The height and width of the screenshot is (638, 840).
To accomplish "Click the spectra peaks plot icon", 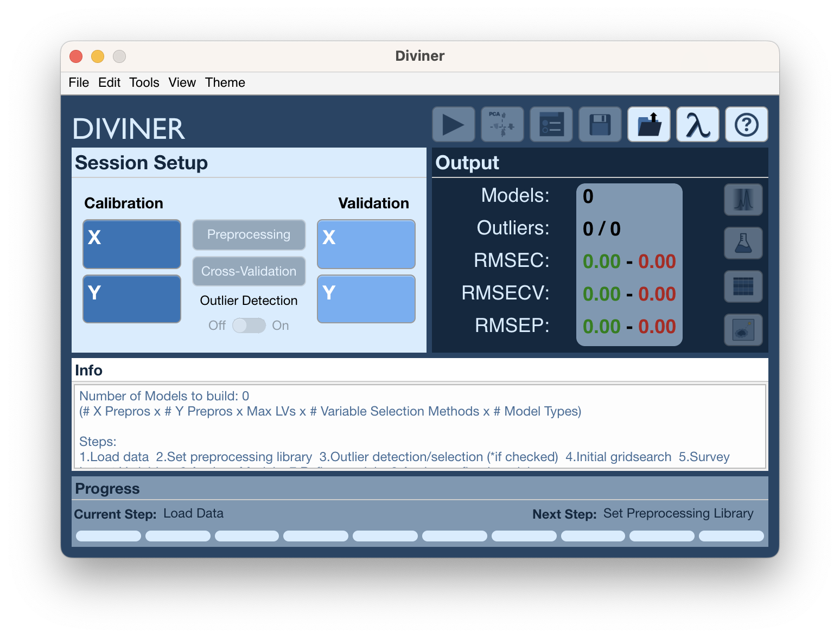I will (x=743, y=200).
